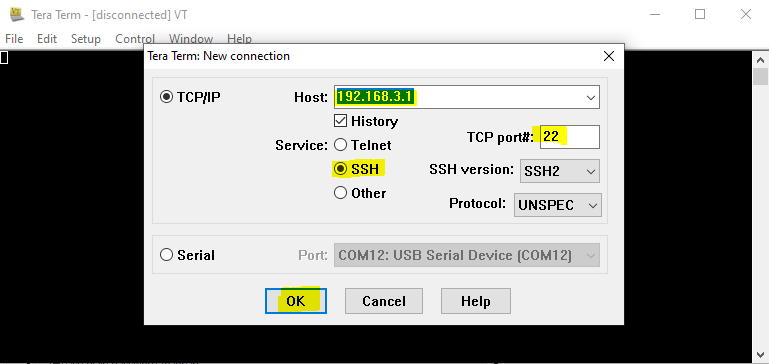Minimize the Tera Term window
Viewport: 769px width, 364px height.
tap(655, 14)
